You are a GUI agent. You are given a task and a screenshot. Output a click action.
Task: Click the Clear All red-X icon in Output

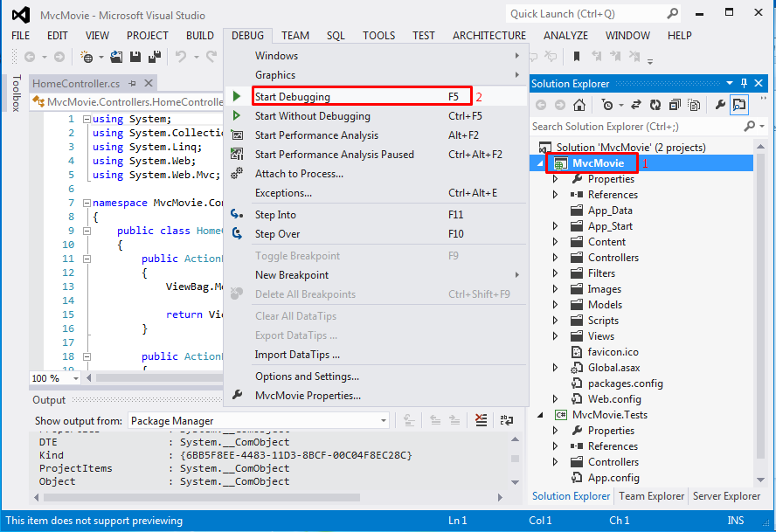coord(481,420)
